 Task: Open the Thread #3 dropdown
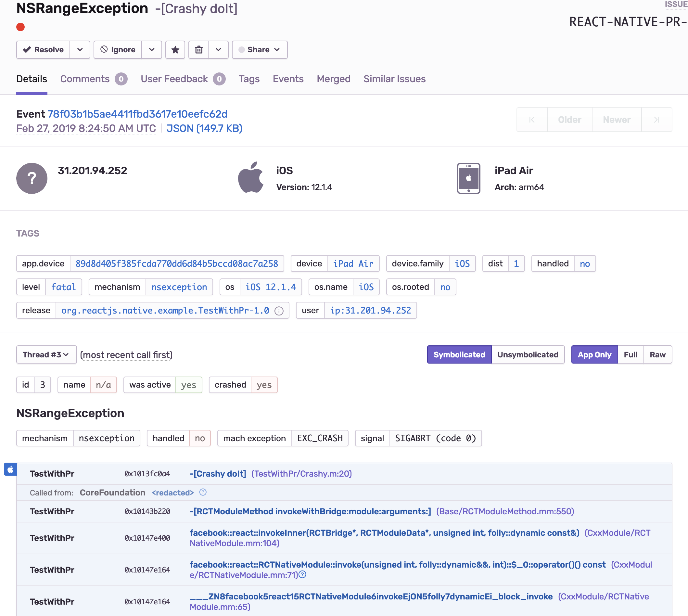click(46, 354)
